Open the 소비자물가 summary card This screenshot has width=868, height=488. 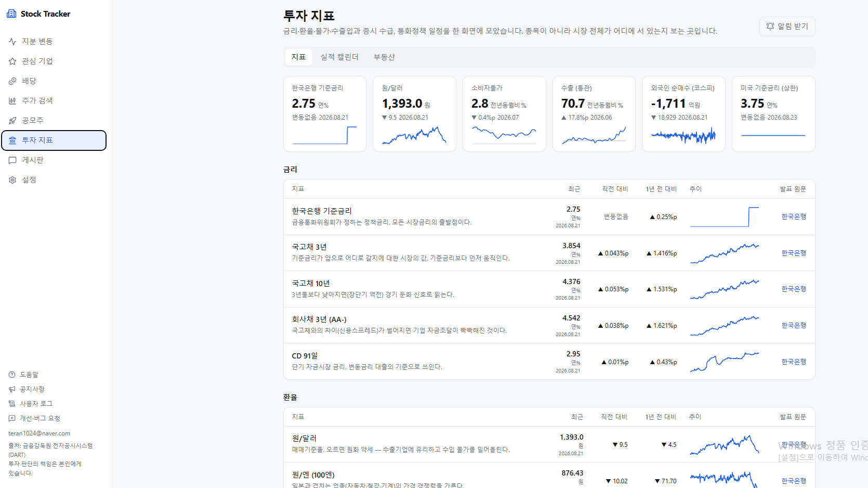tap(504, 114)
